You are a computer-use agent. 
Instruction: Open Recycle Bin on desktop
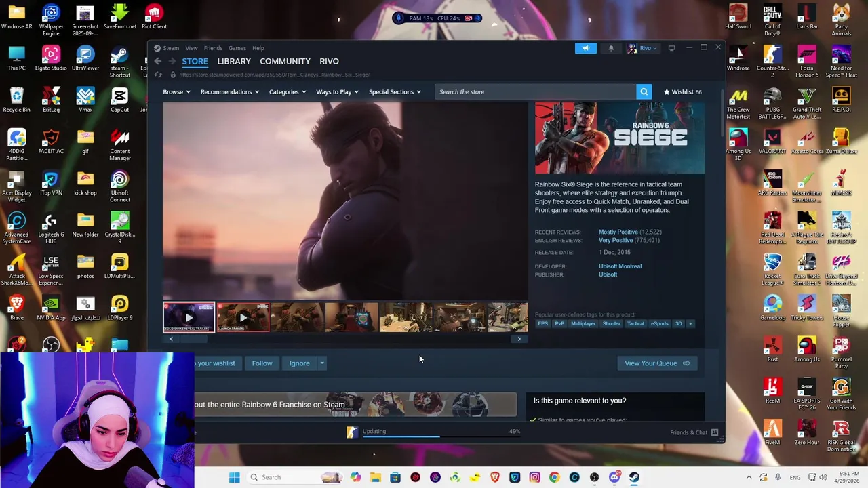(x=16, y=100)
